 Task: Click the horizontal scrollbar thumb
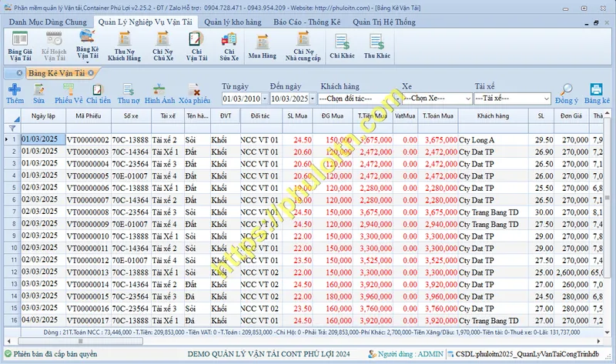point(80,341)
